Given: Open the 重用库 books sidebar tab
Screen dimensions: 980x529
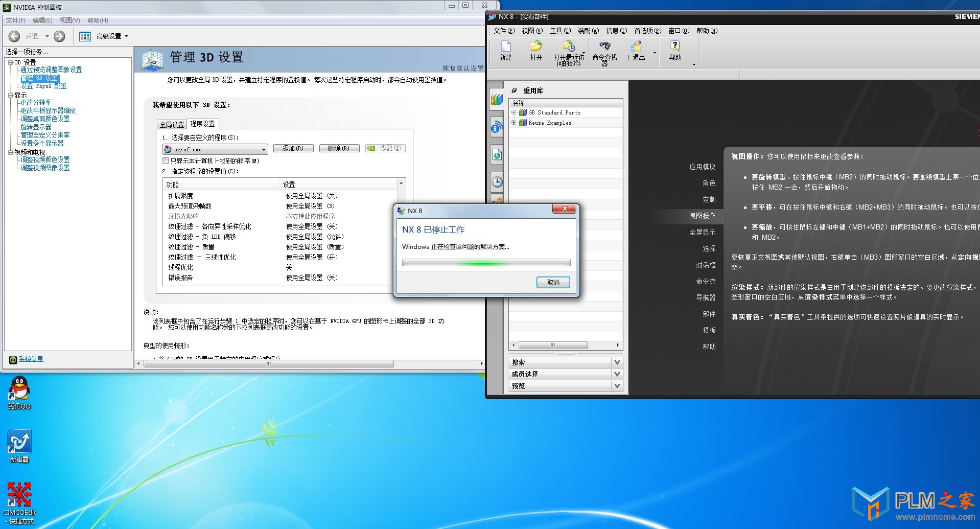Looking at the screenshot, I should point(497,100).
